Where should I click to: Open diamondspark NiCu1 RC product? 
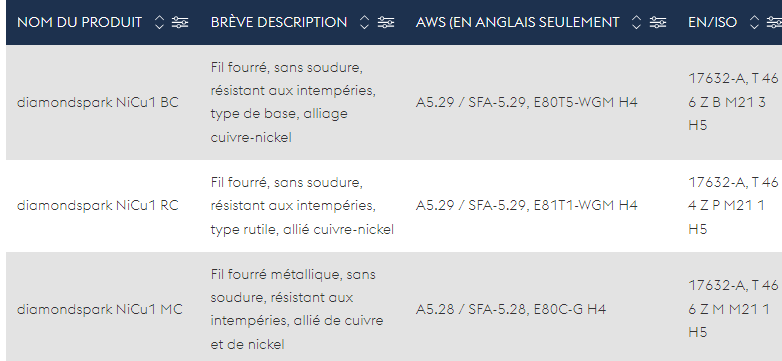(98, 205)
